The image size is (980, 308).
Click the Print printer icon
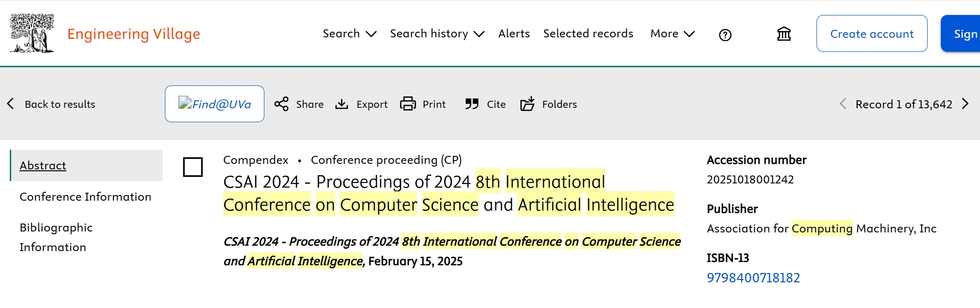(408, 104)
